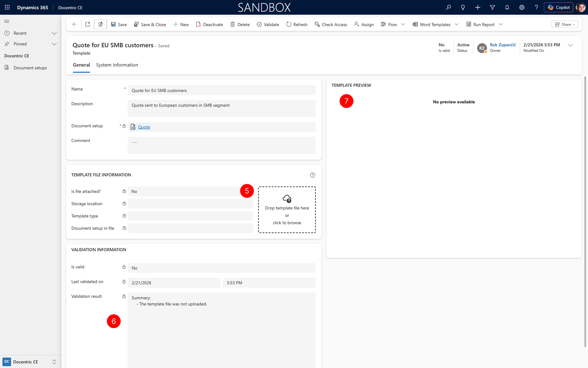Screen dimensions: 588x368
Task: Switch to the General tab
Action: 81,65
